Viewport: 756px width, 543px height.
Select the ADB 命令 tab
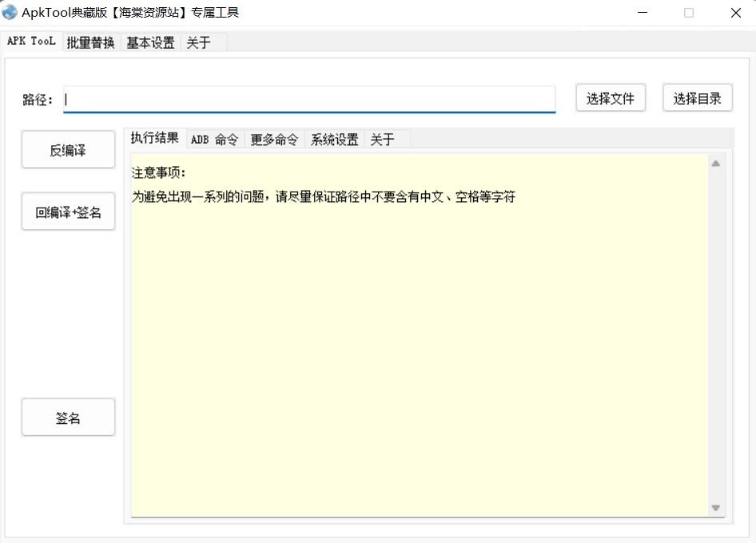215,139
